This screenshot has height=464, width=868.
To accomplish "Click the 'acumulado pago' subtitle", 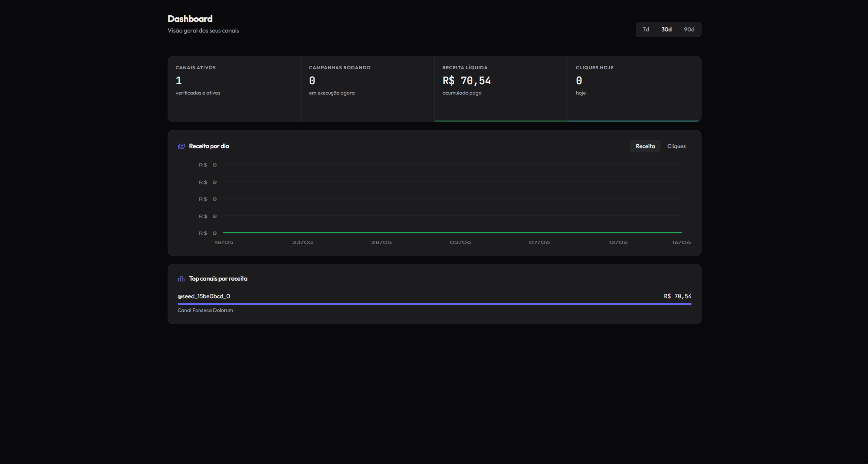I will point(462,93).
